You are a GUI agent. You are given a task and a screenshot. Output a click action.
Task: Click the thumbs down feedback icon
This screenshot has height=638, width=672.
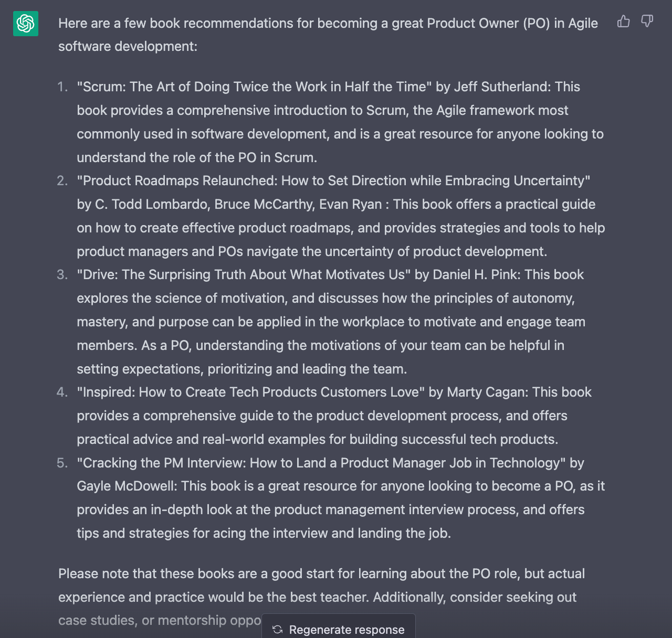coord(647,22)
